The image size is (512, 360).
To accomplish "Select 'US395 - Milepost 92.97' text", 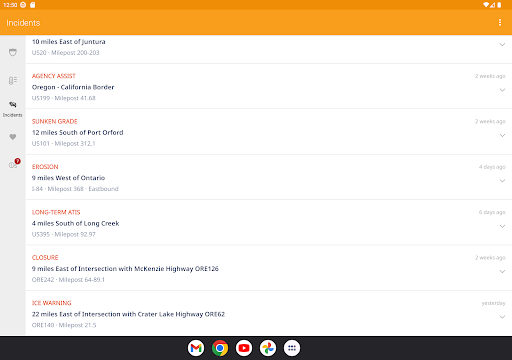I will pos(64,234).
